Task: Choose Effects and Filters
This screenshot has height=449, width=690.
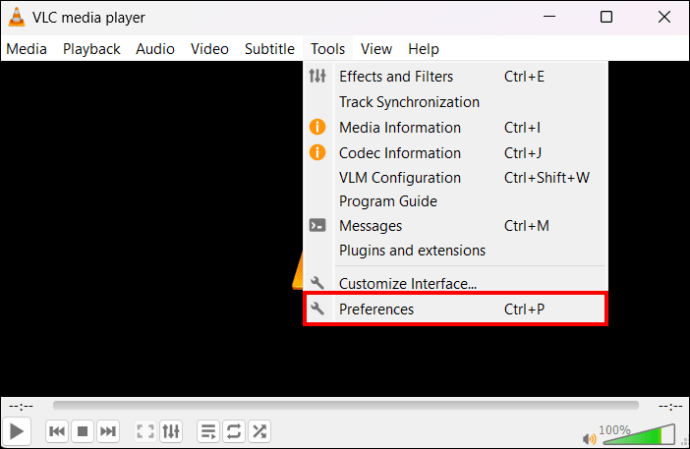Action: [455, 77]
